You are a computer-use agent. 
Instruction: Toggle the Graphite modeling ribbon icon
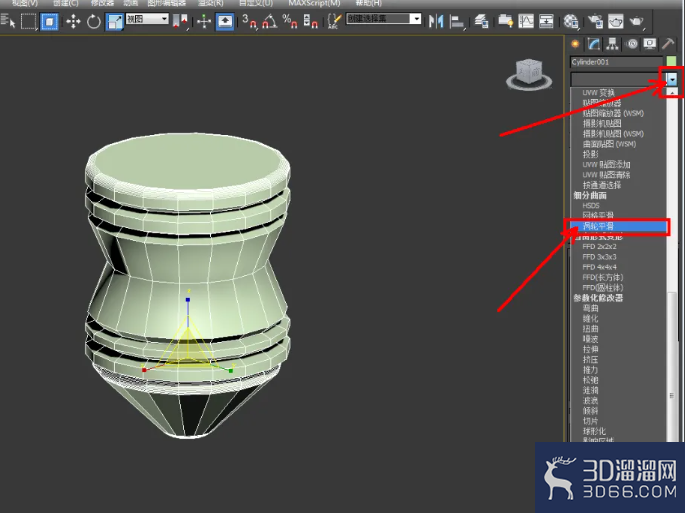505,21
